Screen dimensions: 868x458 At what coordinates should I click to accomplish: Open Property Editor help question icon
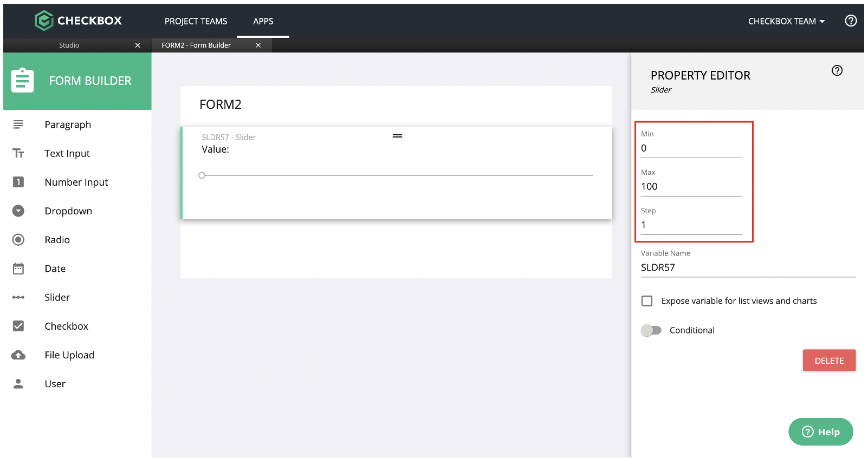click(837, 70)
